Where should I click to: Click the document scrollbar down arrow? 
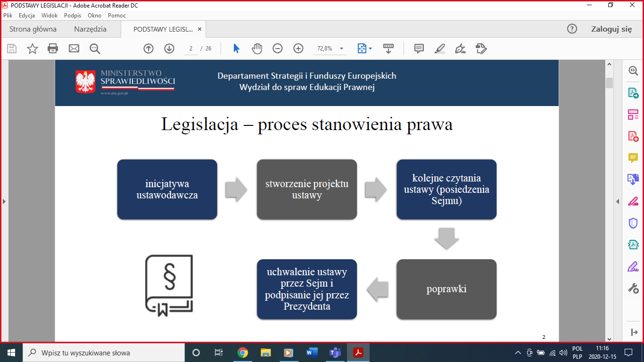[610, 338]
